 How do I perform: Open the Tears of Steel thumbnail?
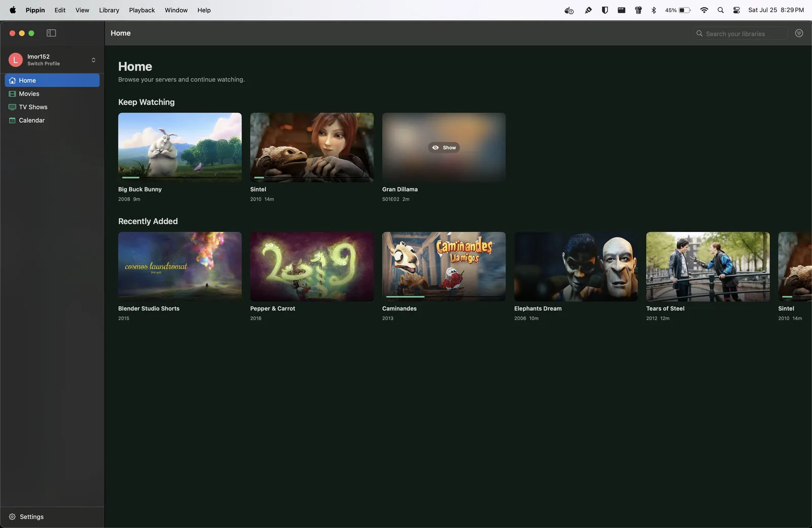coord(707,267)
